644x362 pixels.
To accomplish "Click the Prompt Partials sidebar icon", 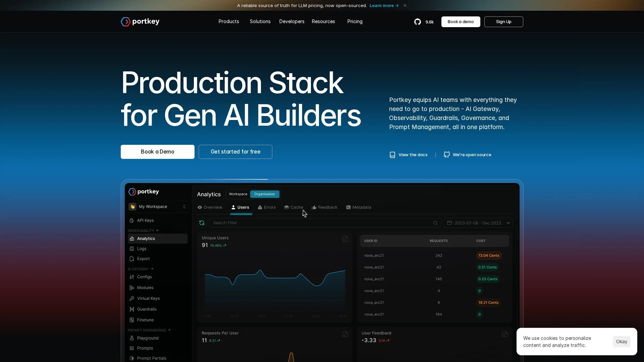I will [x=132, y=358].
